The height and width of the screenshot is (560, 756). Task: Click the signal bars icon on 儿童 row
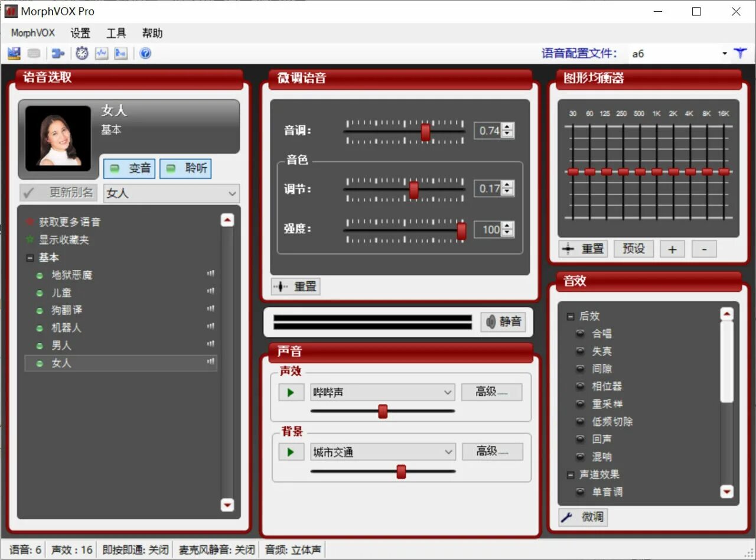click(x=211, y=291)
